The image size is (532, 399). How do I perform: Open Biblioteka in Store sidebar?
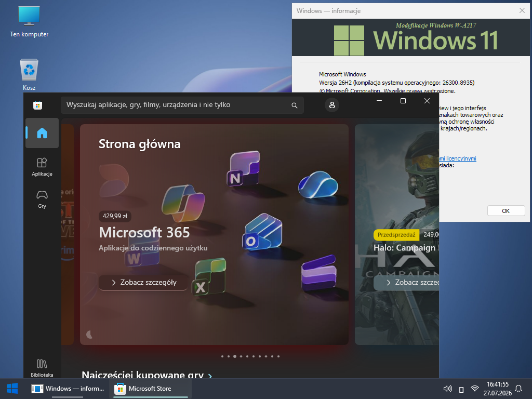click(x=42, y=368)
